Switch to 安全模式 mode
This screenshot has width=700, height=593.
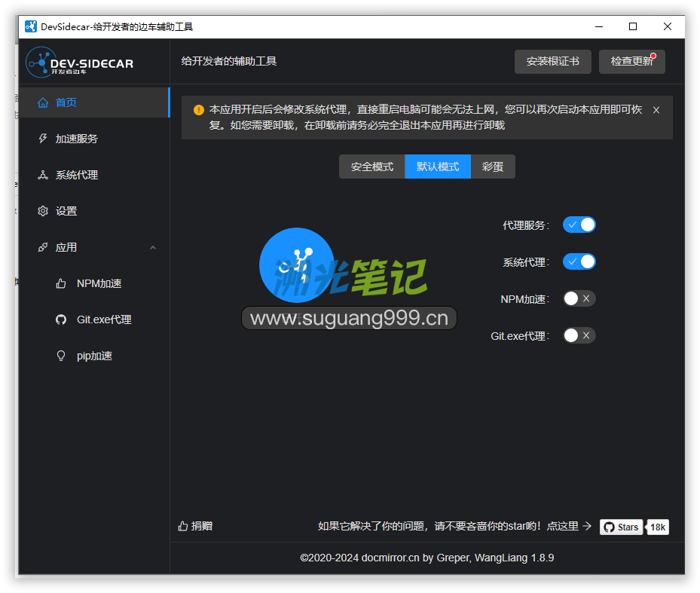(372, 167)
